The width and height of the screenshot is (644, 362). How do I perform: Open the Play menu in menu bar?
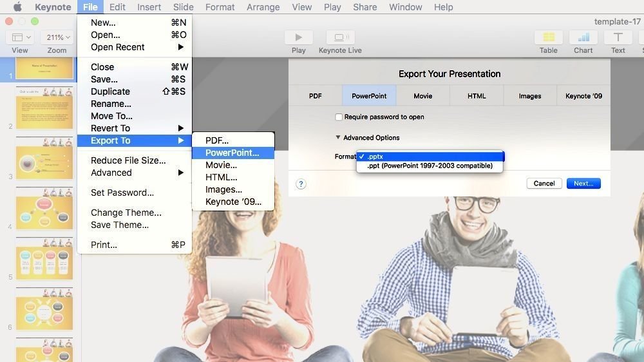coord(332,7)
